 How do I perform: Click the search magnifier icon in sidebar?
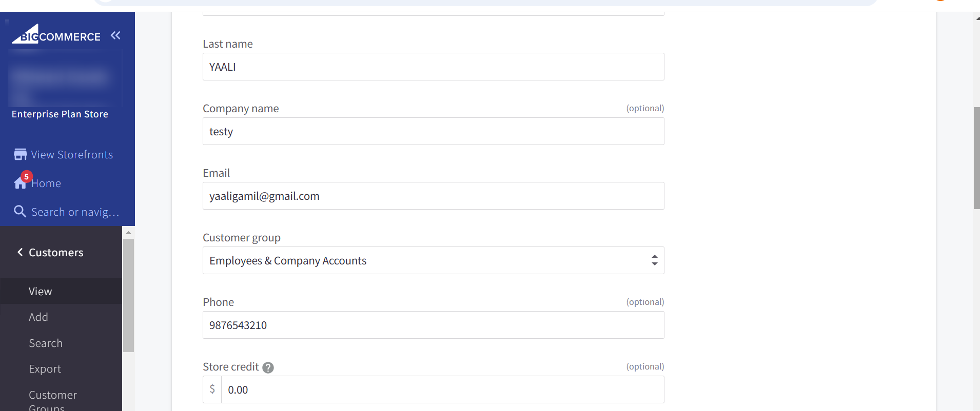(19, 211)
